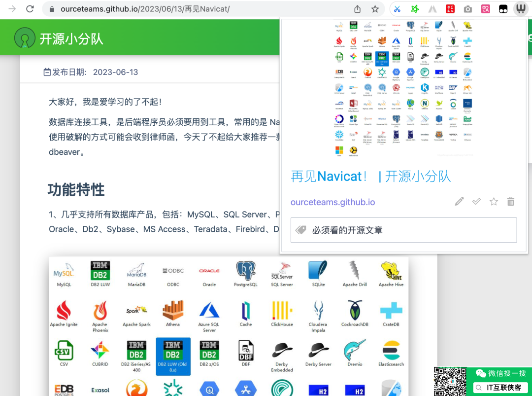
Task: Click the QR code image
Action: point(450,381)
